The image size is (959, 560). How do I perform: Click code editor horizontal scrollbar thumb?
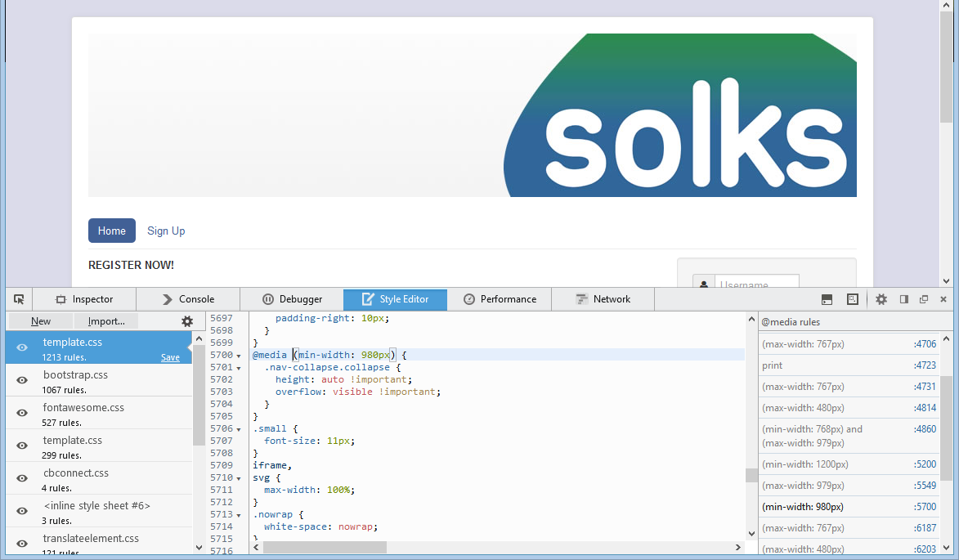click(x=325, y=547)
